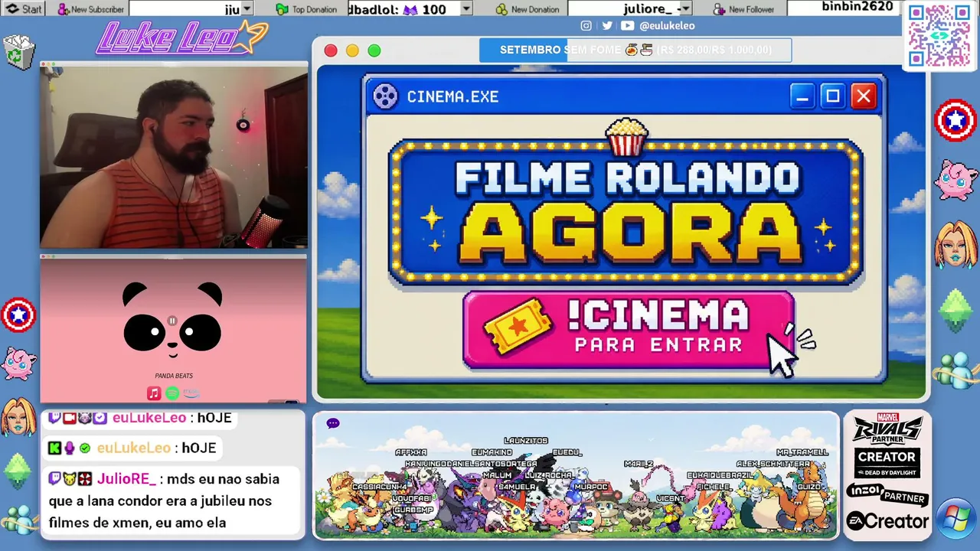Click the New Donation label
Viewport: 980px width, 551px height.
point(535,9)
